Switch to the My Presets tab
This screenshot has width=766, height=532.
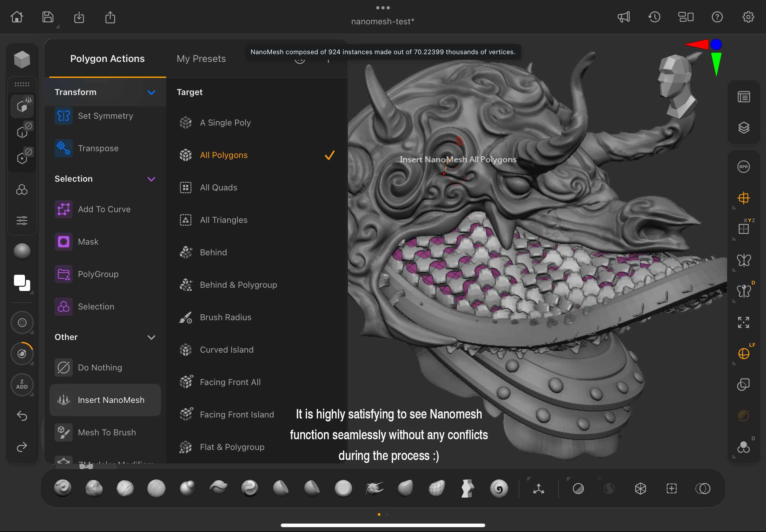pos(201,59)
